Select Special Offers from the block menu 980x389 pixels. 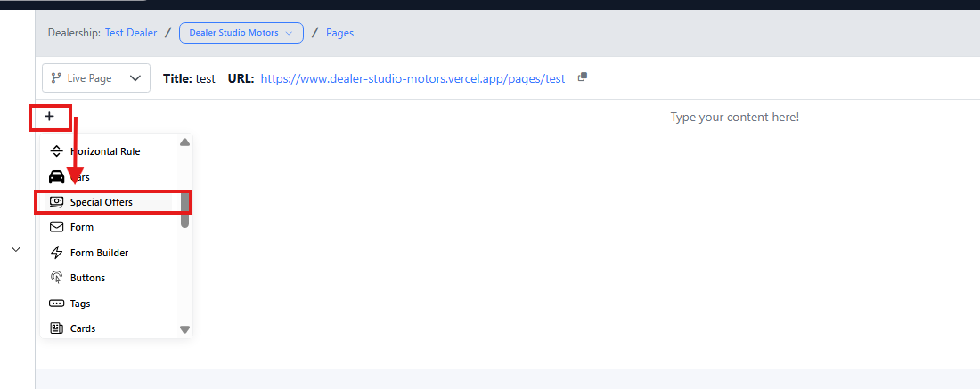102,202
